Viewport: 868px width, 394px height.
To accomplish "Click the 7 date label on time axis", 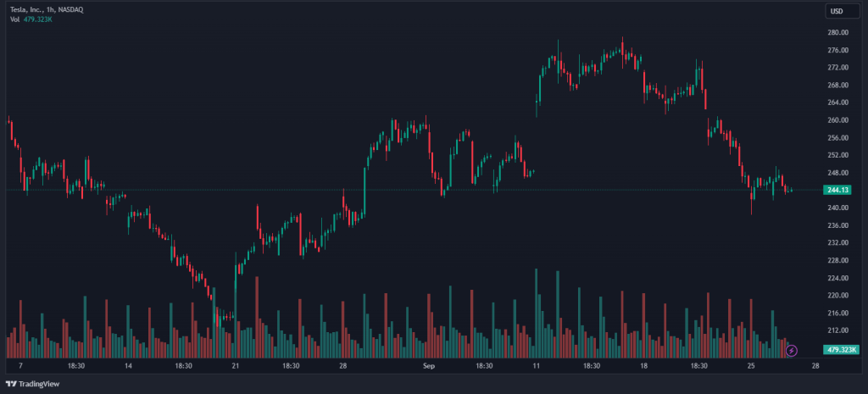I will (20, 366).
